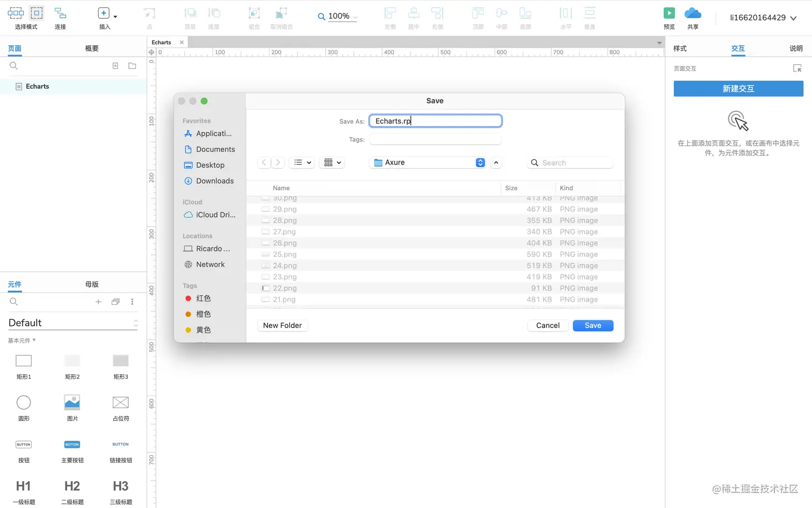
Task: Add widget library plus icon
Action: tap(98, 302)
